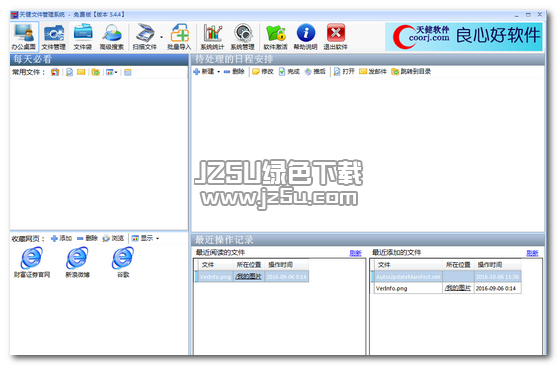Open the 新浪微博 bookmark
Image resolution: width=558 pixels, height=366 pixels.
(77, 262)
